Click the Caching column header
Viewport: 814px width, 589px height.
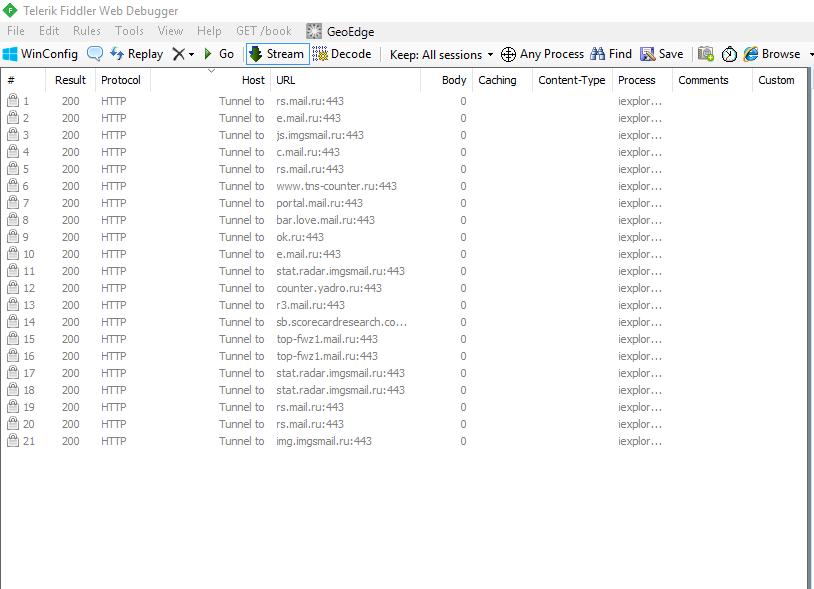(x=503, y=80)
